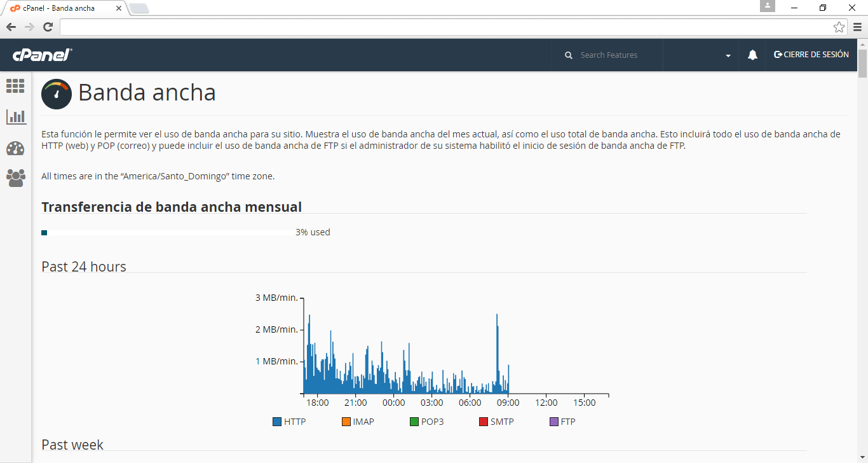Click the IMAP orange legend swatch

tap(346, 422)
